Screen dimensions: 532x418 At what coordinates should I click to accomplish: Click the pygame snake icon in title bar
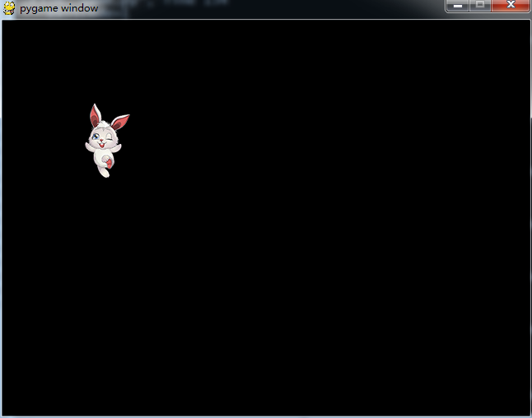click(9, 8)
